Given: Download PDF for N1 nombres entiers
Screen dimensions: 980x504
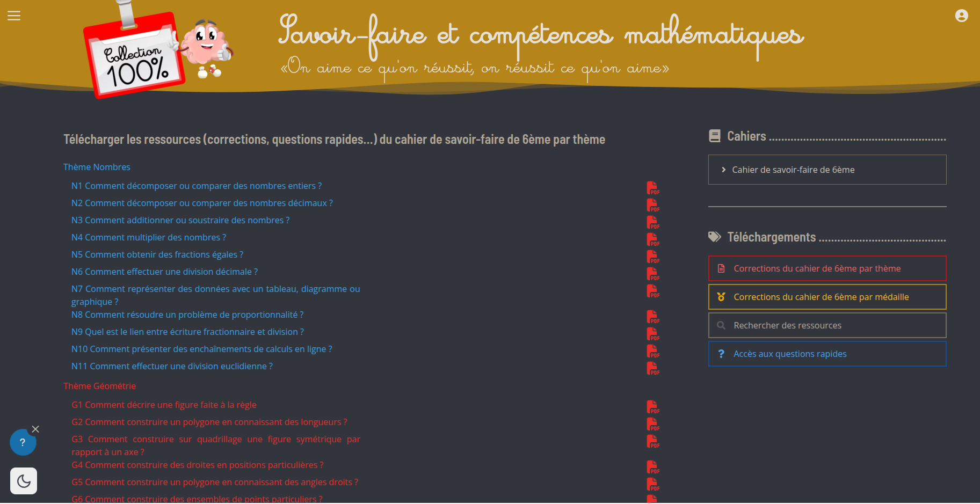Looking at the screenshot, I should click(x=652, y=188).
